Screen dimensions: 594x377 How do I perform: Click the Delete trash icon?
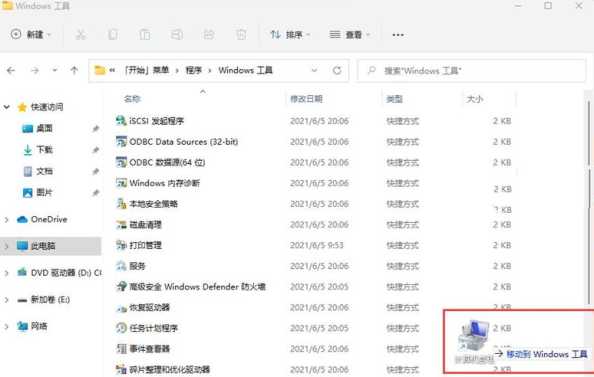pos(241,35)
